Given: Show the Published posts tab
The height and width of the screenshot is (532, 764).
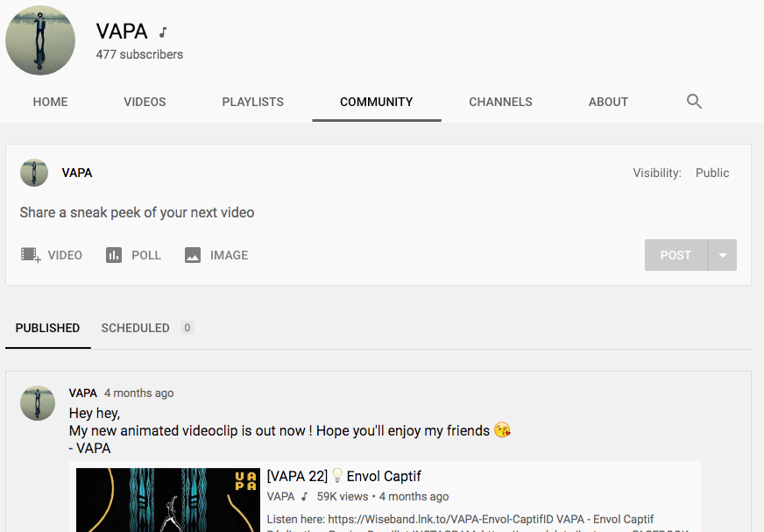Looking at the screenshot, I should (x=47, y=328).
